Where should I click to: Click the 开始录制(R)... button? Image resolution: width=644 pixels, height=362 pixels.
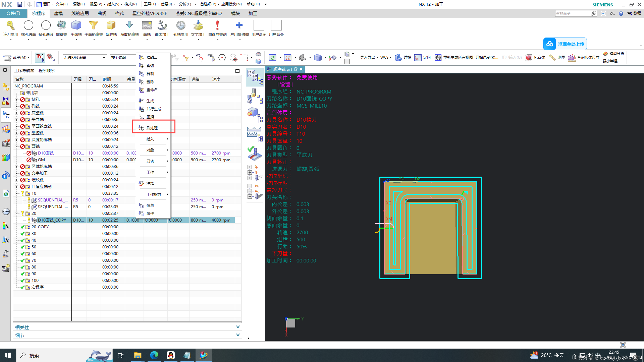click(x=487, y=58)
